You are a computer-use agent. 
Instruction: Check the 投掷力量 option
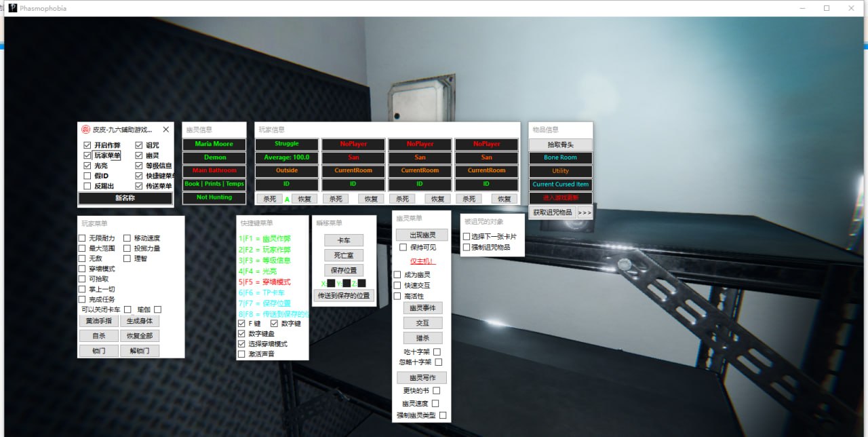(x=127, y=248)
